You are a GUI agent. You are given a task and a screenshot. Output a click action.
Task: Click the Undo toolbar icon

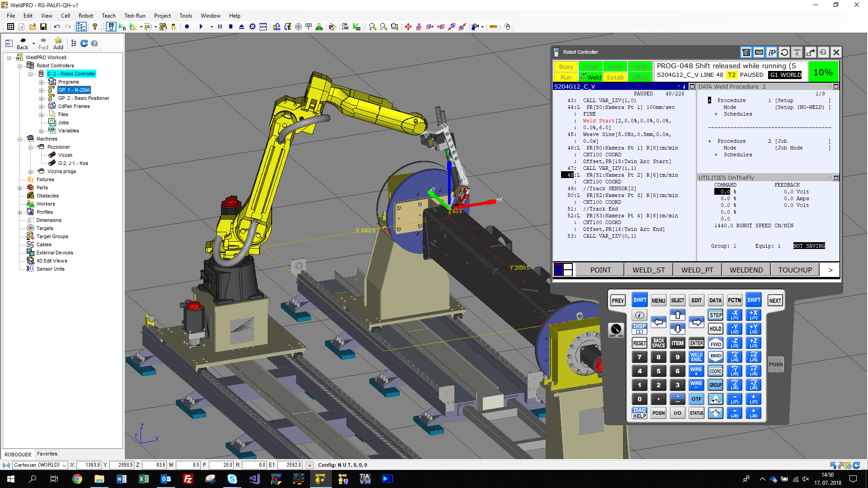[57, 27]
